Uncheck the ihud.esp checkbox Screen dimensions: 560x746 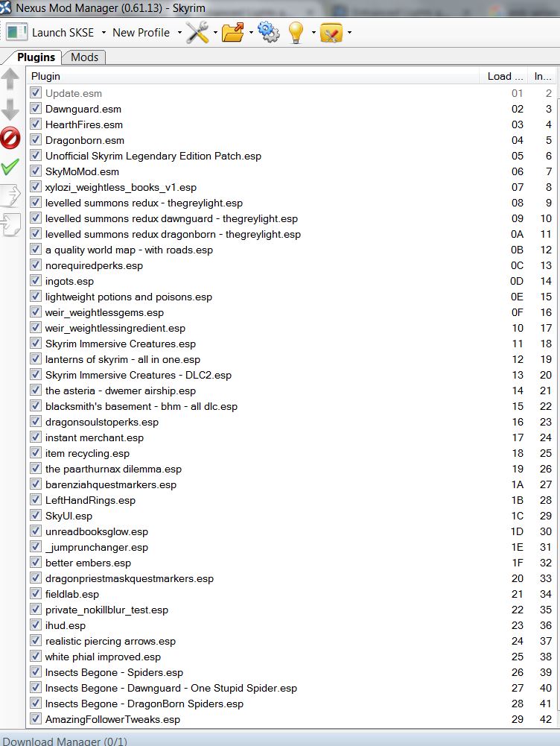[36, 625]
